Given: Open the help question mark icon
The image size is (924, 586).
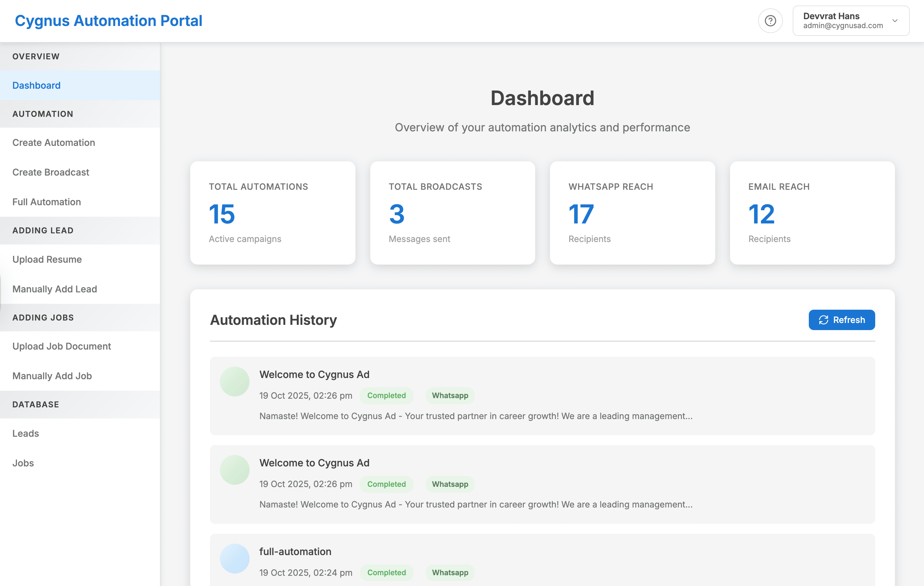Looking at the screenshot, I should [771, 21].
